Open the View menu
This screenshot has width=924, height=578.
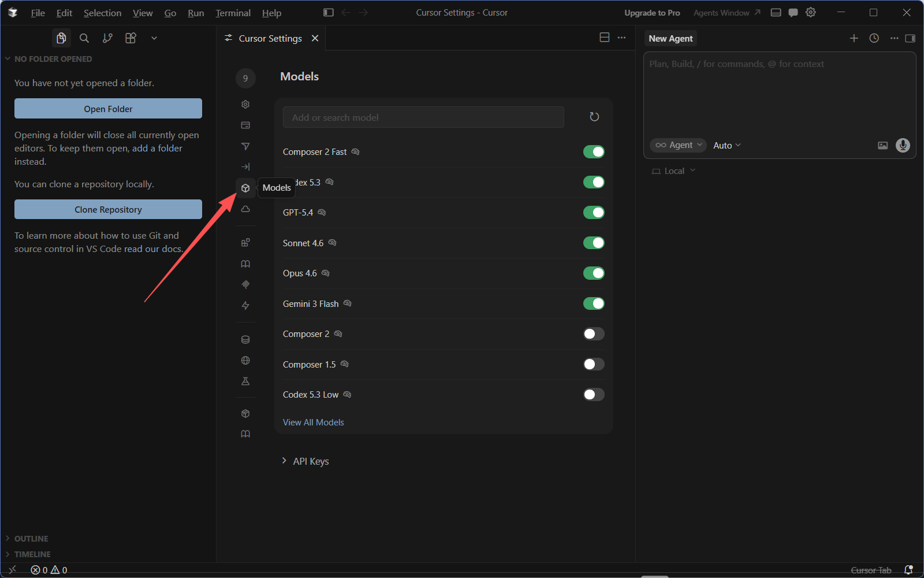[143, 13]
